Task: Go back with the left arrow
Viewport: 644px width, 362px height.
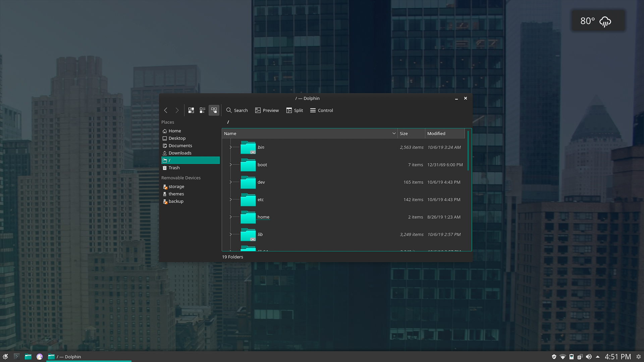Action: (x=166, y=110)
